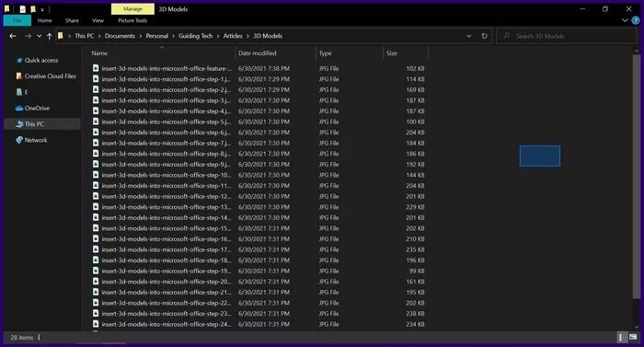This screenshot has width=644, height=347.
Task: Open the View ribbon tab
Action: coord(98,20)
